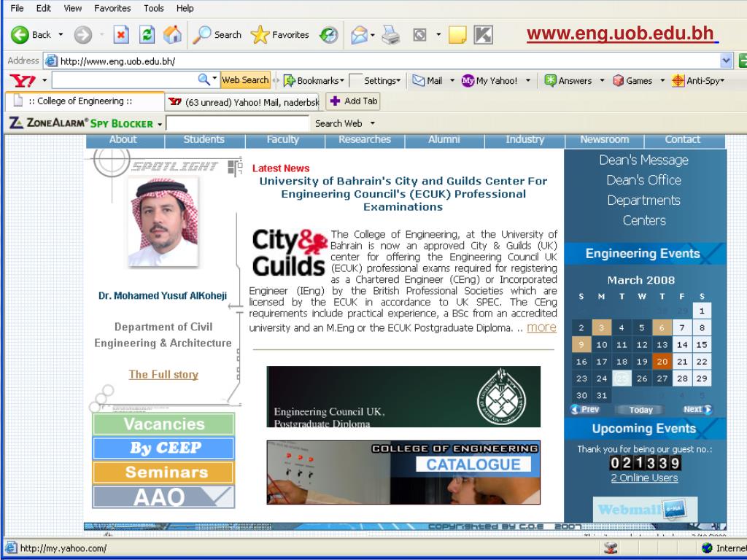Click the Print icon
Image resolution: width=747 pixels, height=560 pixels.
pos(391,35)
